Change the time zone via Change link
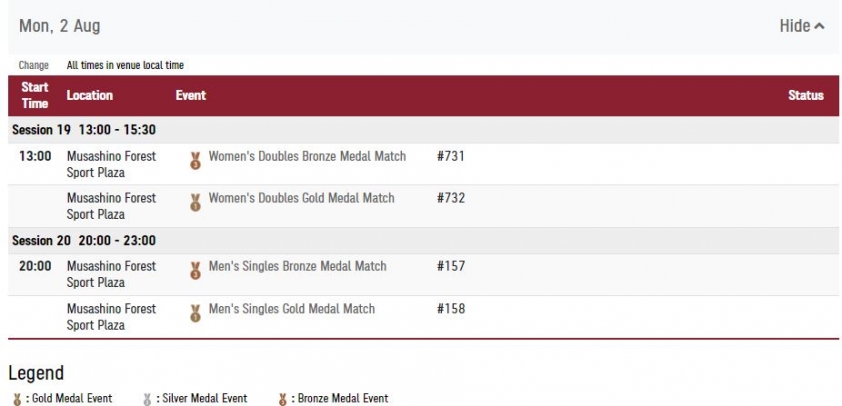Screen dimensions: 842x406 pyautogui.click(x=34, y=65)
